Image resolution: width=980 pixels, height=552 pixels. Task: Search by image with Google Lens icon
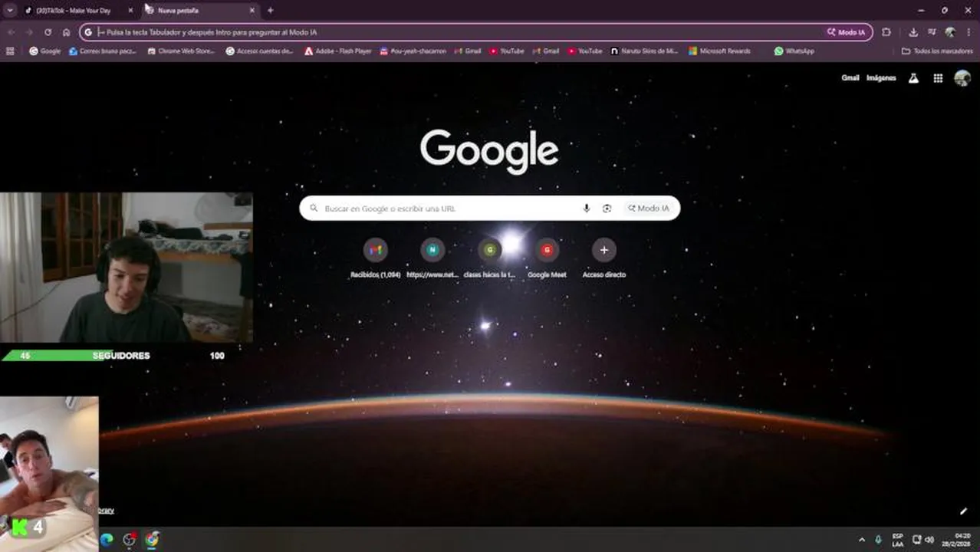tap(607, 209)
